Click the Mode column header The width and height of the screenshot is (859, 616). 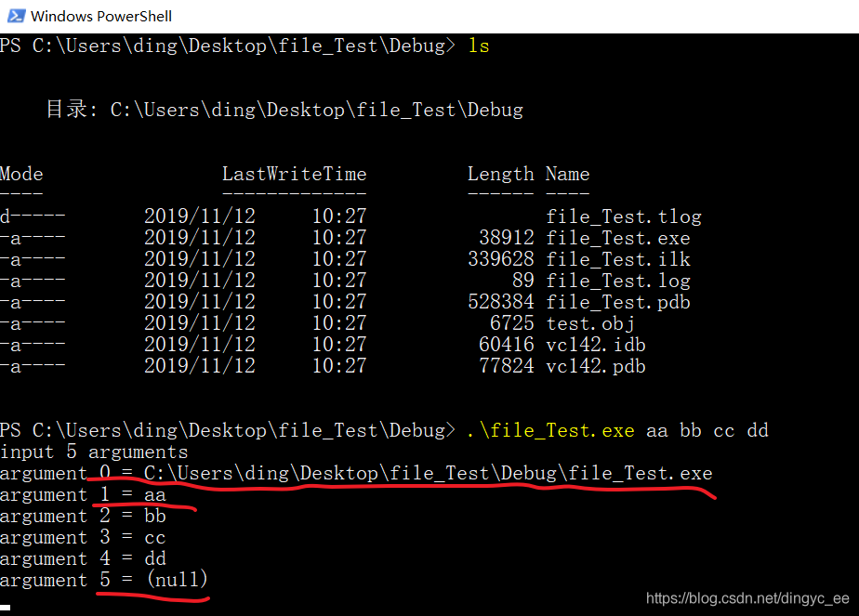(x=21, y=174)
